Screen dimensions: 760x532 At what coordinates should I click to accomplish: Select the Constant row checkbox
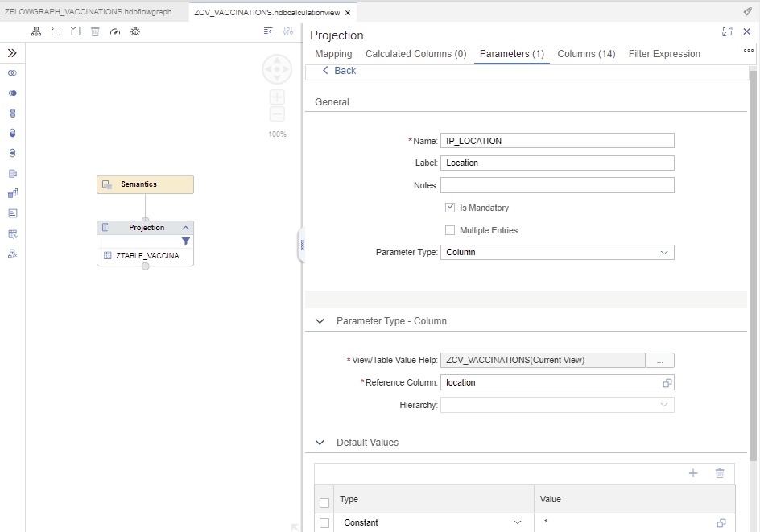[x=324, y=523]
